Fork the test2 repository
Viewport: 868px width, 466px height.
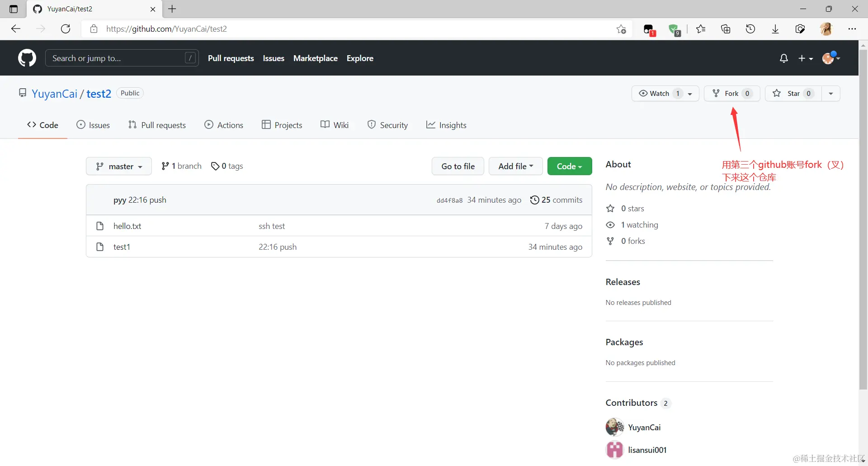[x=732, y=93]
